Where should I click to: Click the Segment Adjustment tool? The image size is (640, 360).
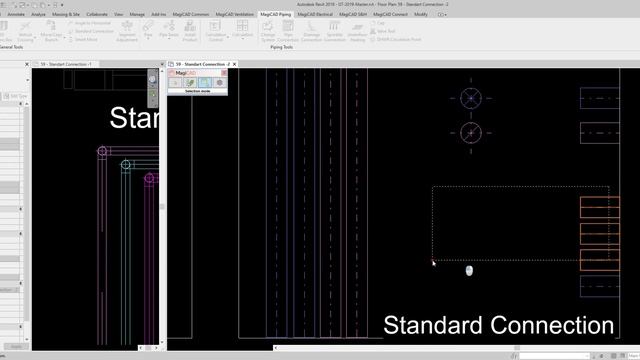(x=127, y=31)
